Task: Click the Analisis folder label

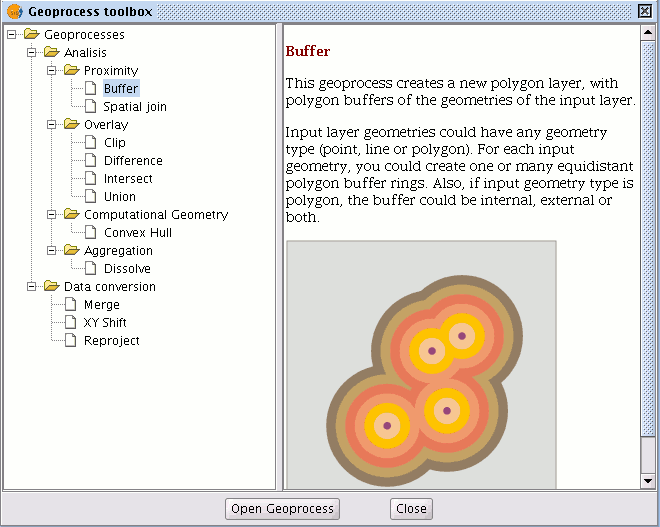Action: 85,52
